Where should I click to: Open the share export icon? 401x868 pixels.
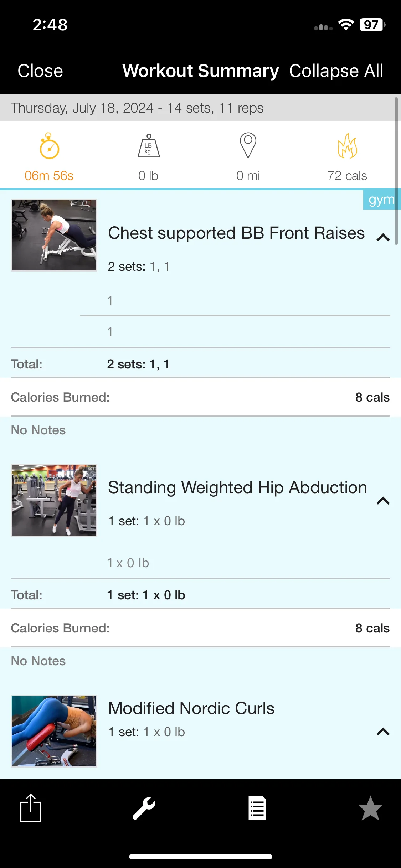(x=31, y=808)
